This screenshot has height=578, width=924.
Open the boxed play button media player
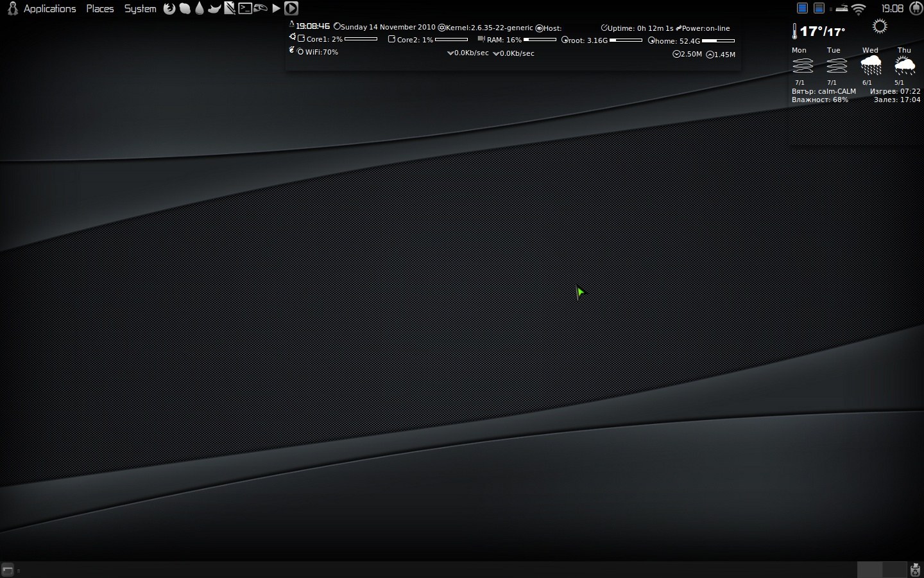(x=291, y=8)
